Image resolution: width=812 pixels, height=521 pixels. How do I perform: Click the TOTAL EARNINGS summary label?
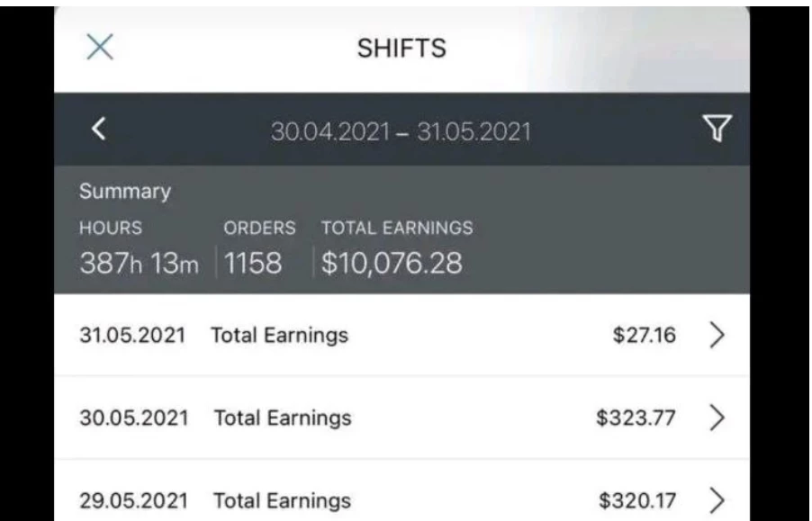tap(397, 228)
